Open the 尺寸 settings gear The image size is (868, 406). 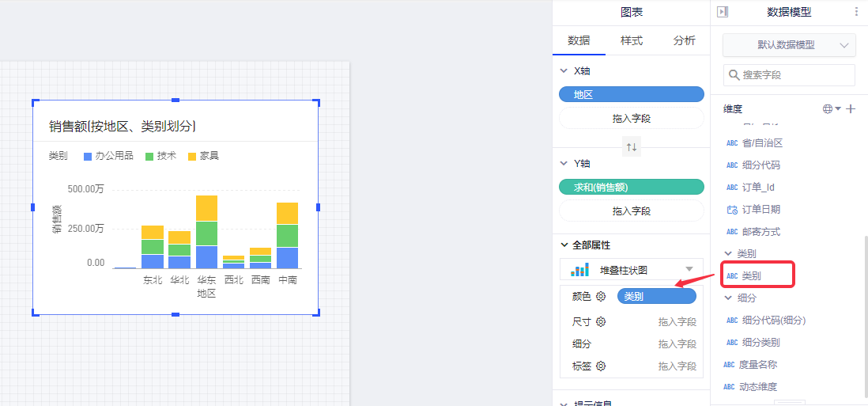pyautogui.click(x=601, y=322)
